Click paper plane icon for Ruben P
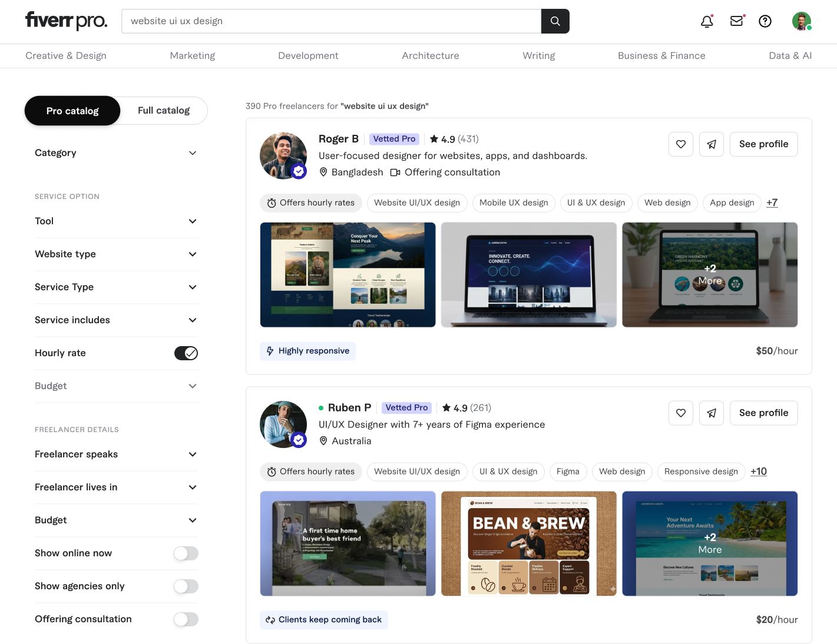Screen dimensions: 837x644 [x=711, y=413]
